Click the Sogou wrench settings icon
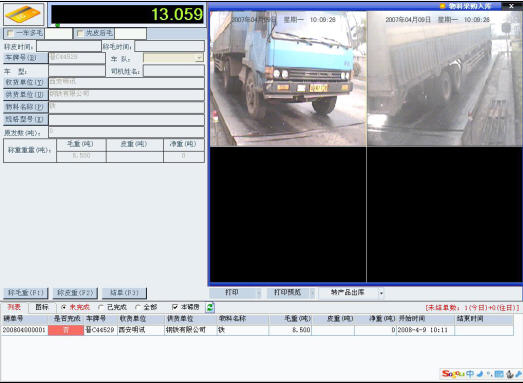 click(x=518, y=374)
